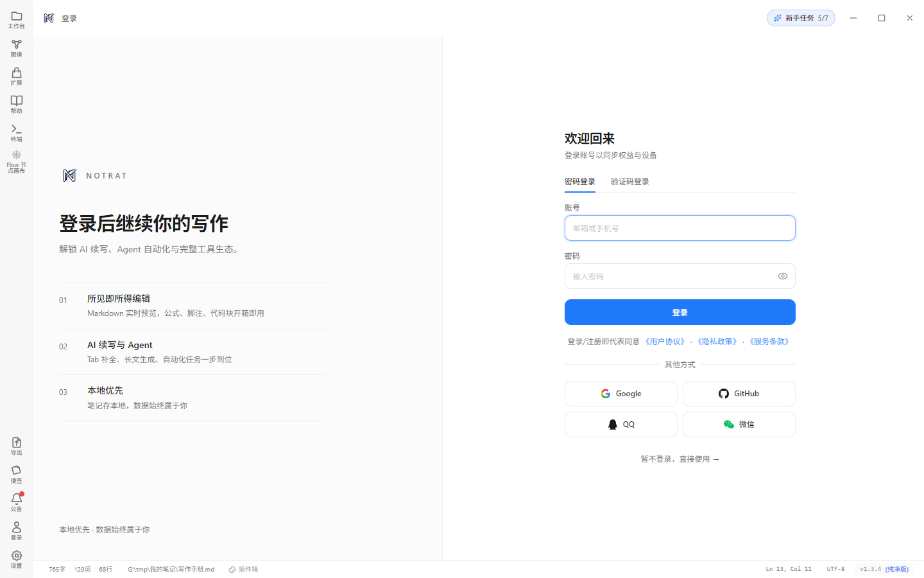Screen dimensions: 924x578
Task: Click the AI 续写与 Agent feature heading
Action: pyautogui.click(x=120, y=345)
